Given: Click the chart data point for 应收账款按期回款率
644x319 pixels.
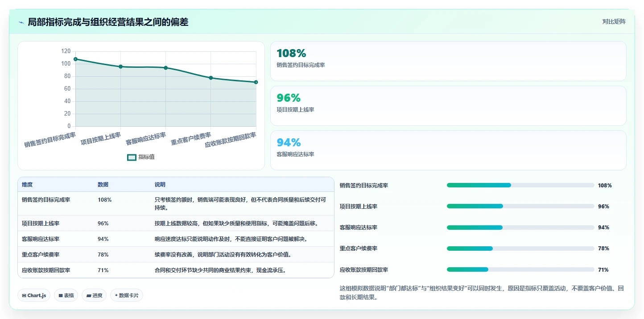Looking at the screenshot, I should click(x=256, y=82).
